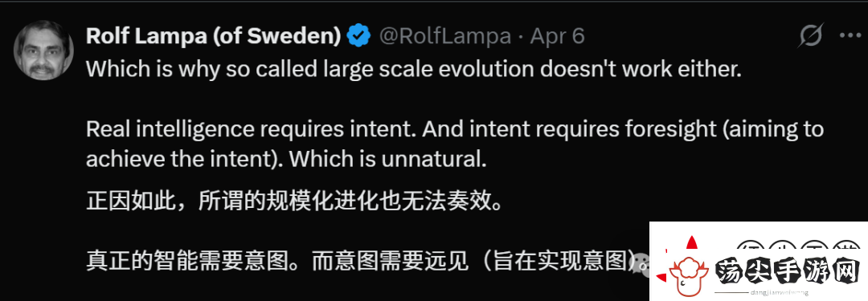Open the Grok explain slashed-circle icon

pyautogui.click(x=812, y=36)
